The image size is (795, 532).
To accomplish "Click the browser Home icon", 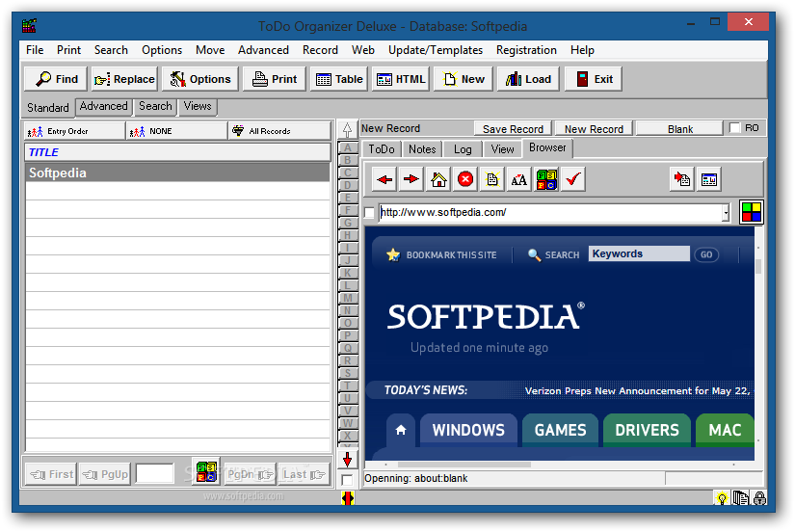I will point(438,179).
